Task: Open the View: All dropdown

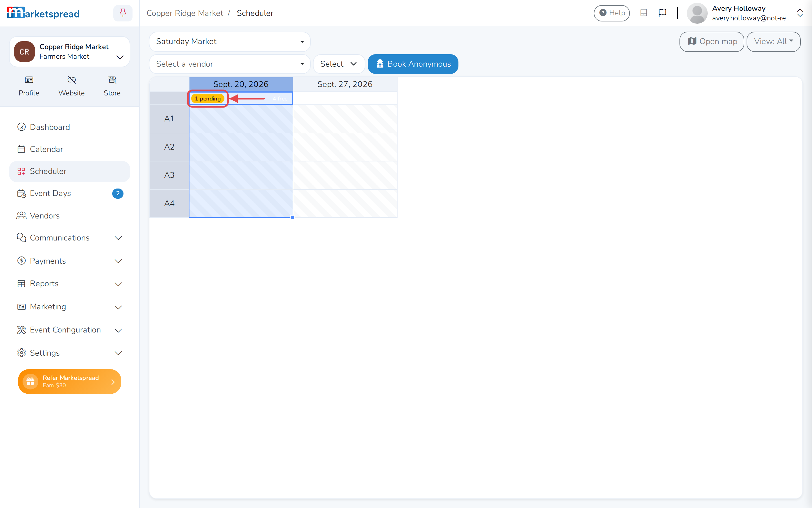Action: click(773, 42)
